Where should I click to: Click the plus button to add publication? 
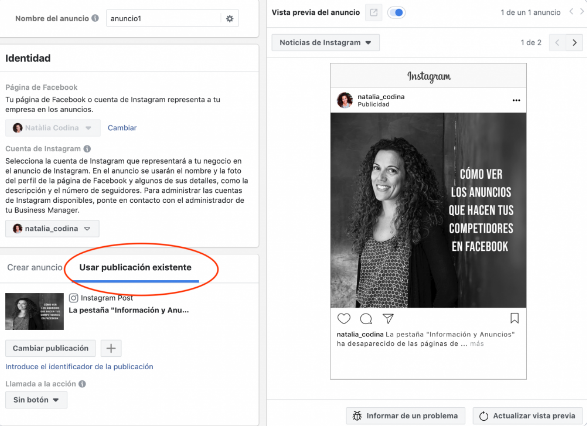111,348
